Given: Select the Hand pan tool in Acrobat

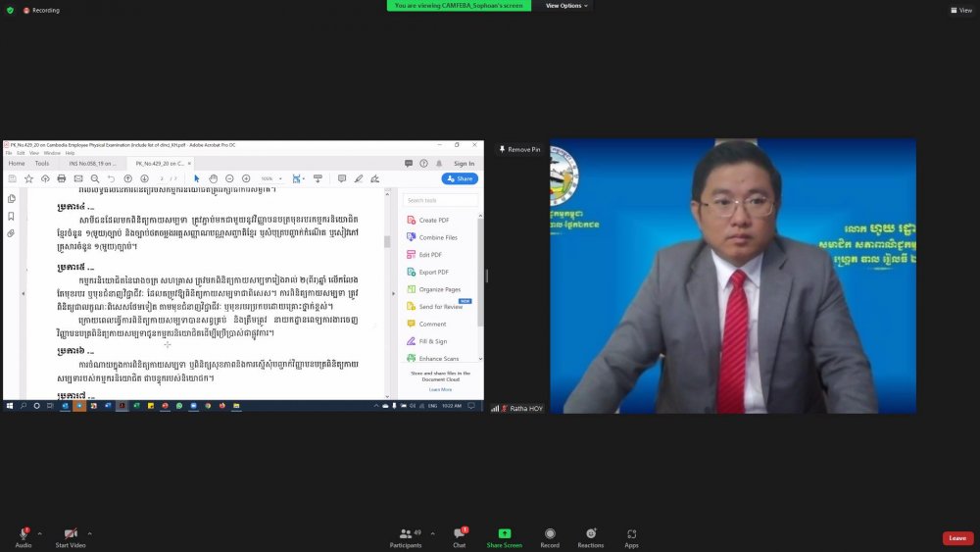Looking at the screenshot, I should pos(213,178).
